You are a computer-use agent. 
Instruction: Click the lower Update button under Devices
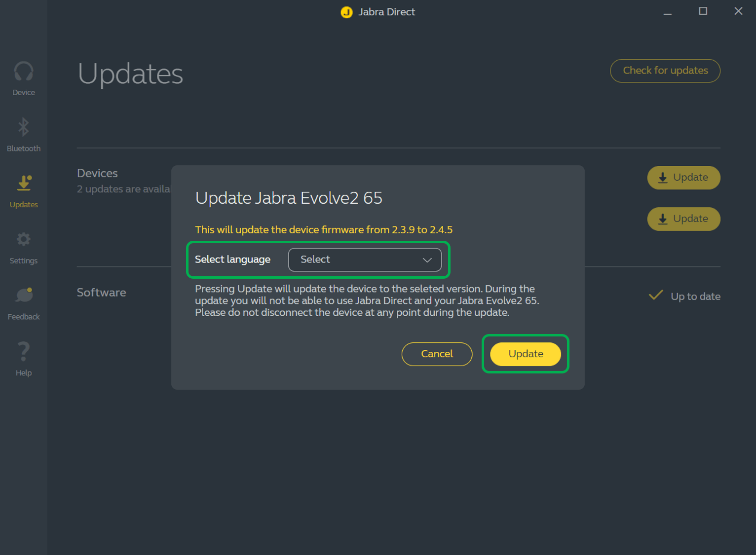pos(683,219)
